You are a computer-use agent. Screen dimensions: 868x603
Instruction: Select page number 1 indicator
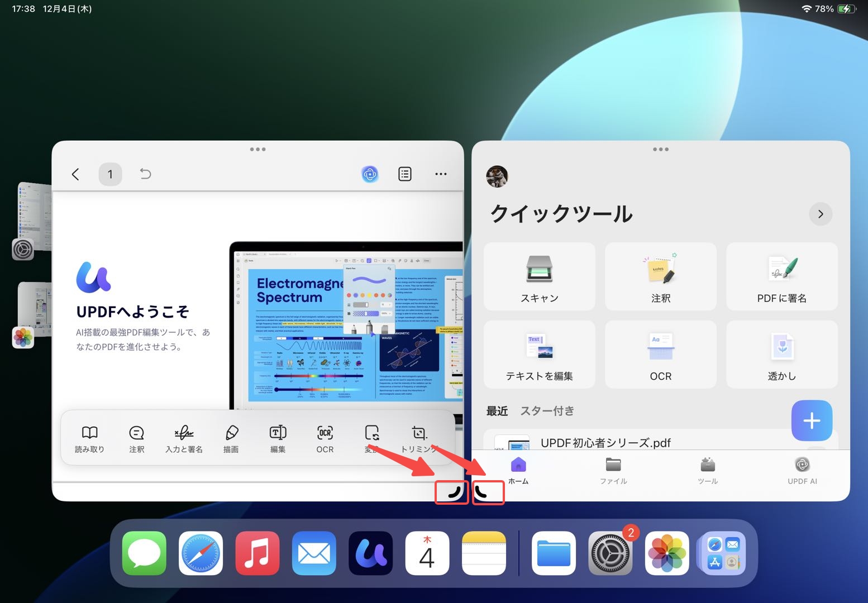click(x=110, y=174)
